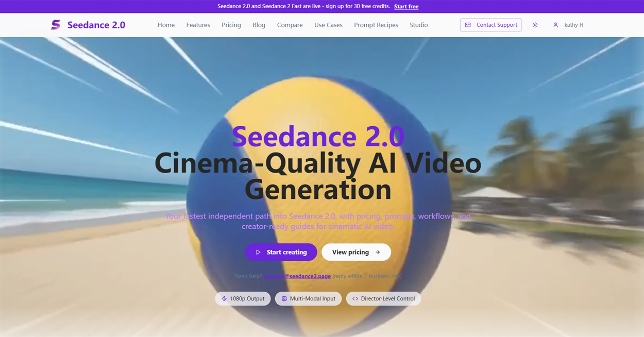Click the Seedance 2.0 brand name
The height and width of the screenshot is (337, 644).
point(96,25)
